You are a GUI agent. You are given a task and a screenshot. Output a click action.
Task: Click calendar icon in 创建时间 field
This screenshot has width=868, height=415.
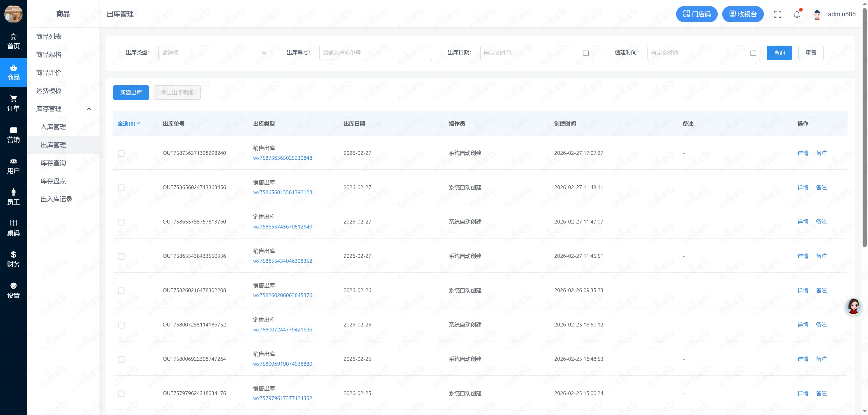753,53
